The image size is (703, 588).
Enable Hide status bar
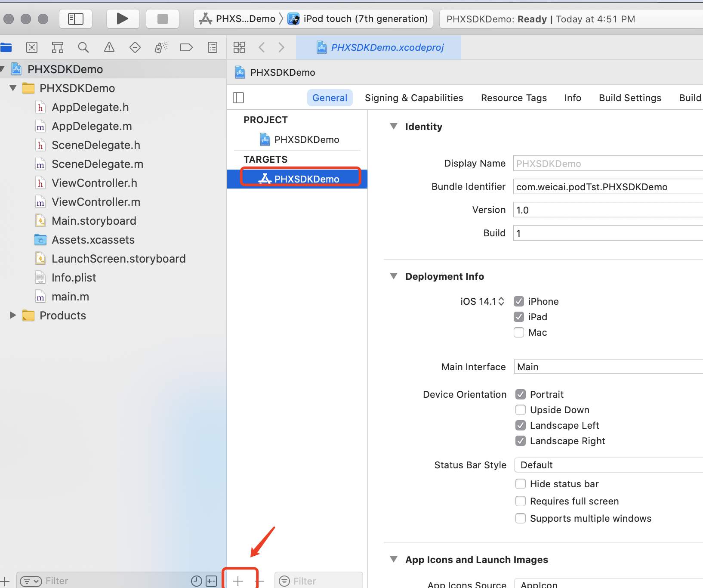coord(521,484)
